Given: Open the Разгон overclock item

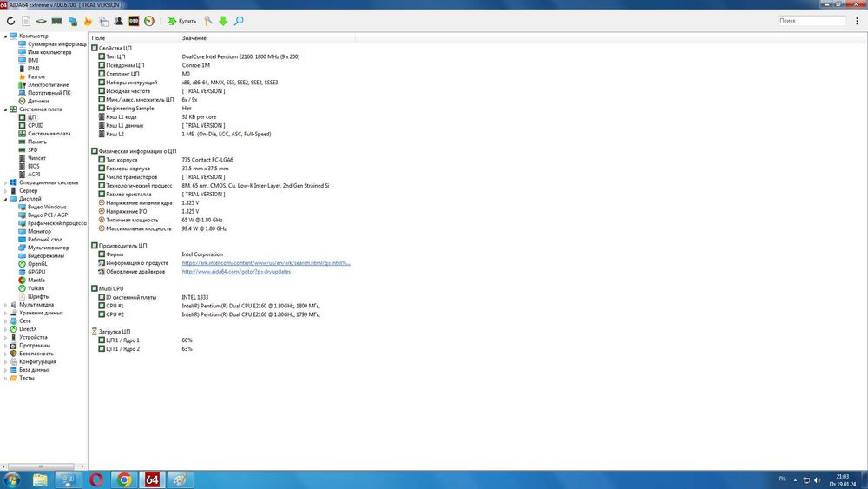Looking at the screenshot, I should pos(36,76).
